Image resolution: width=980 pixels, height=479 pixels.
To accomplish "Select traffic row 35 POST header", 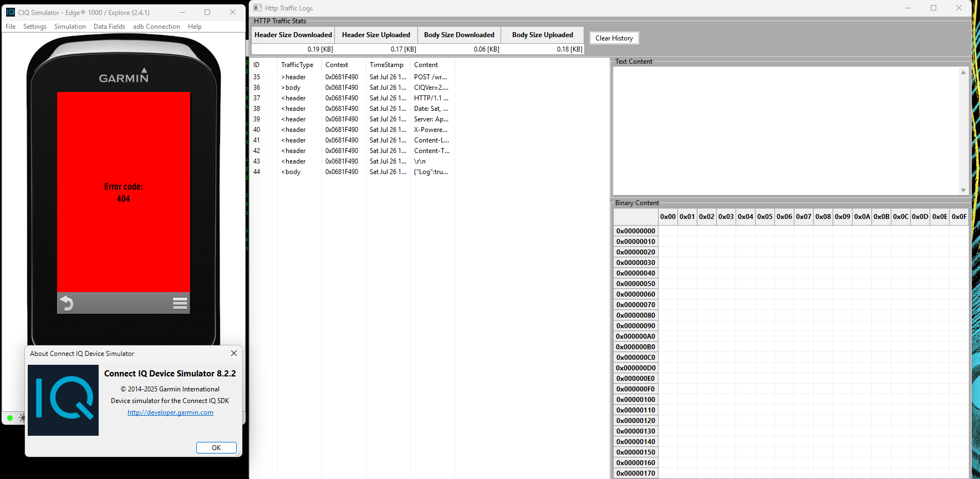I will click(x=352, y=77).
